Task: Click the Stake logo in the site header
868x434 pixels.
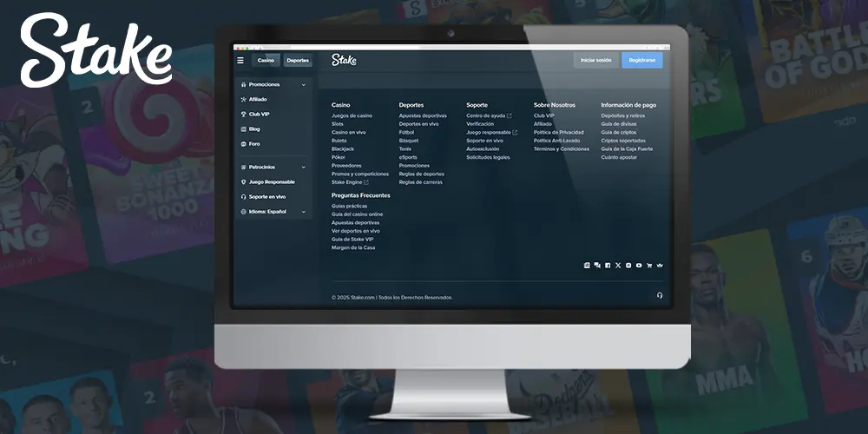Action: point(344,60)
